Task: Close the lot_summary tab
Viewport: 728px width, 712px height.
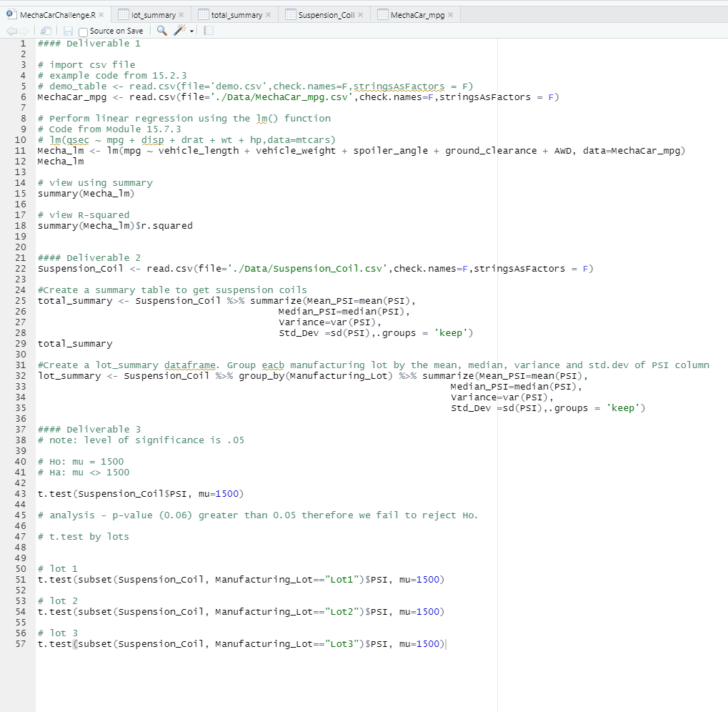Action: point(180,14)
